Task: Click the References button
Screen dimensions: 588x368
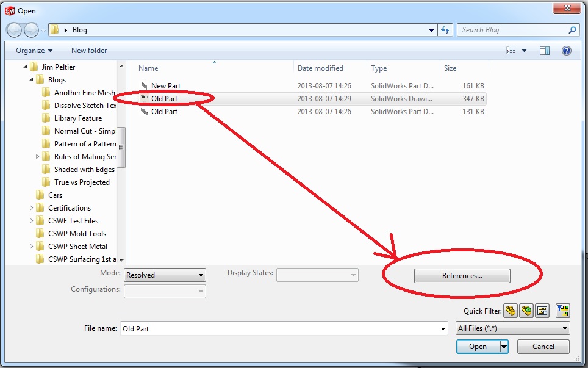Action: coord(462,275)
